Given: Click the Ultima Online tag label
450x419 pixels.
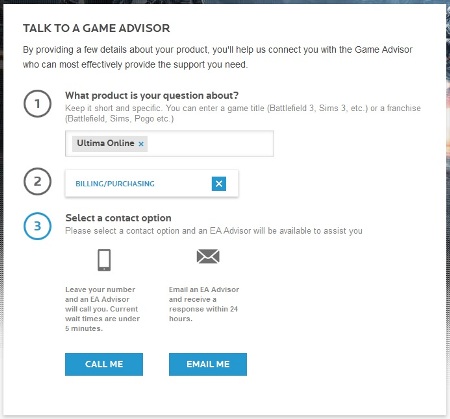Looking at the screenshot, I should [106, 143].
